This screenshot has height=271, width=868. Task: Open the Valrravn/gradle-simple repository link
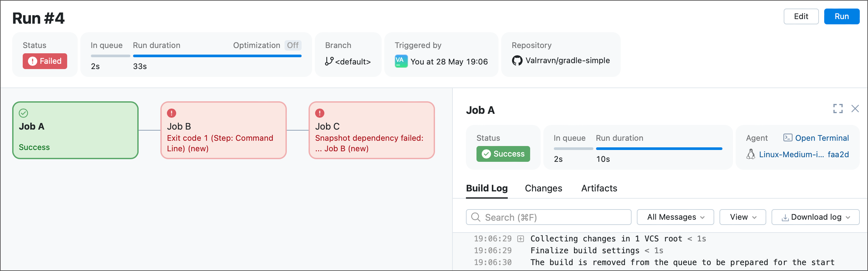coord(567,61)
